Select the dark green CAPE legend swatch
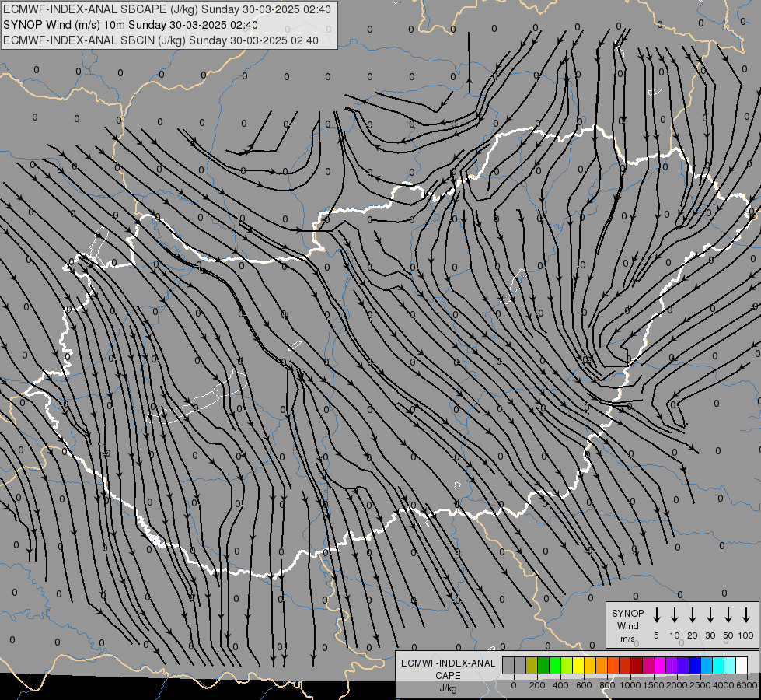 (x=543, y=666)
